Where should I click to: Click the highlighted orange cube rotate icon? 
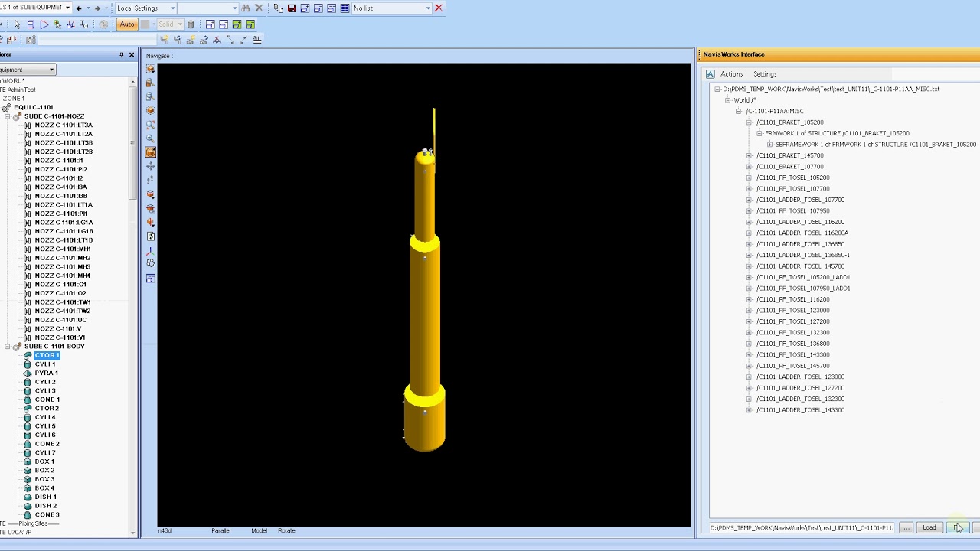pyautogui.click(x=150, y=152)
